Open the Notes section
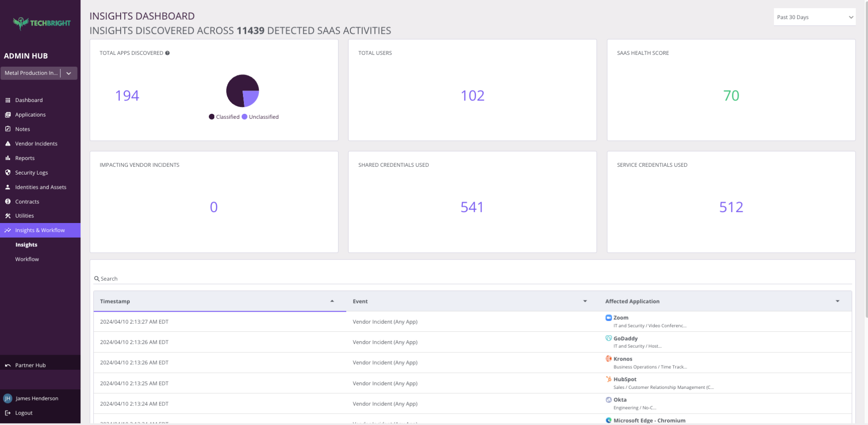Image resolution: width=868 pixels, height=425 pixels. coord(22,129)
